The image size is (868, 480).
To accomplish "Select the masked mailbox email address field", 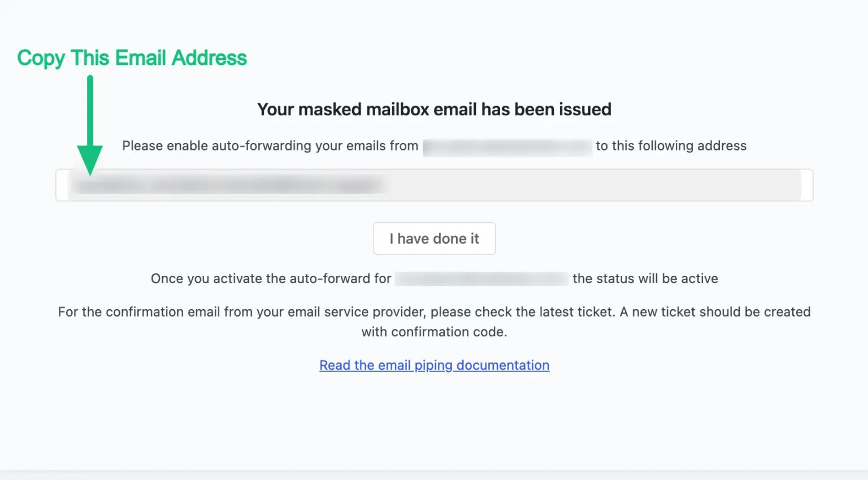I will (434, 185).
